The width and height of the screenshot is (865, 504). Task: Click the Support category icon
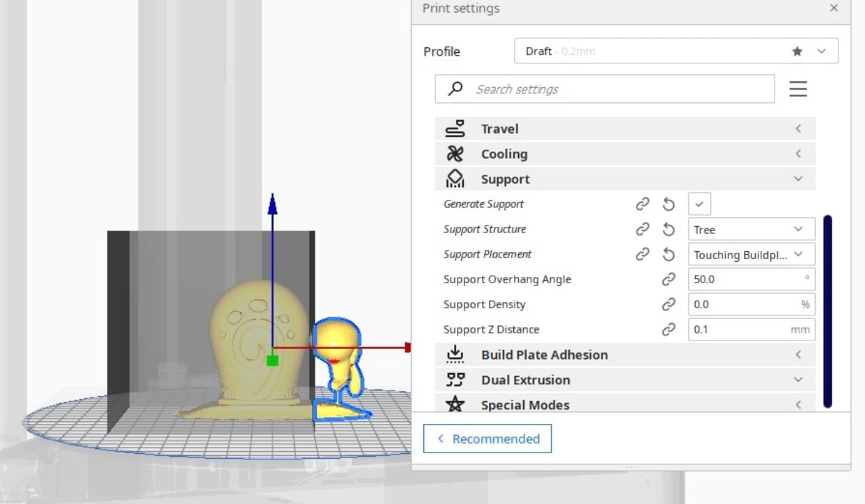(455, 179)
